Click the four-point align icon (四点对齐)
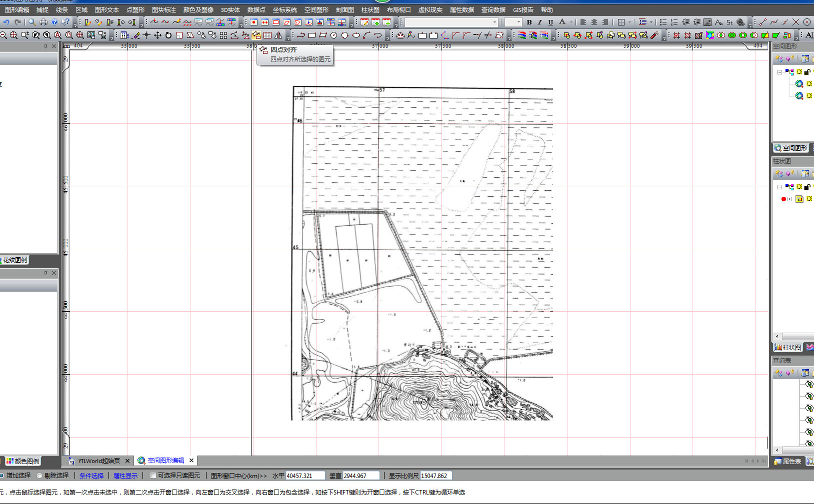Viewport: 814px width, 504px height. coord(256,35)
